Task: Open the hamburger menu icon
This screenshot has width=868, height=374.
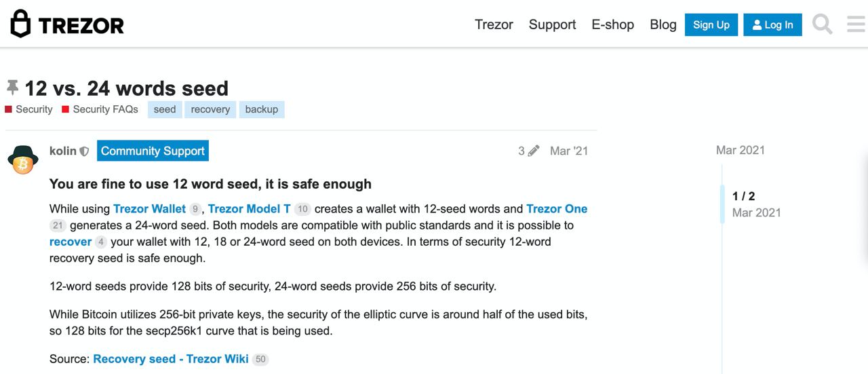Action: click(x=856, y=24)
